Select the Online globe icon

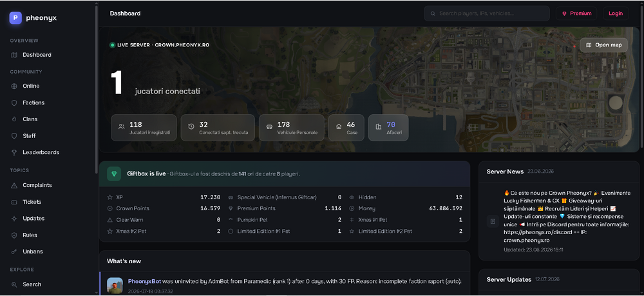[14, 86]
